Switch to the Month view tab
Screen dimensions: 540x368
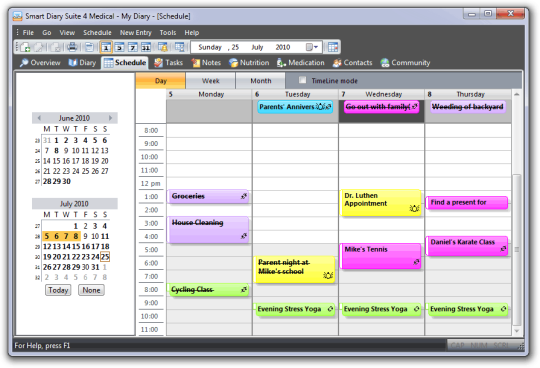point(261,81)
